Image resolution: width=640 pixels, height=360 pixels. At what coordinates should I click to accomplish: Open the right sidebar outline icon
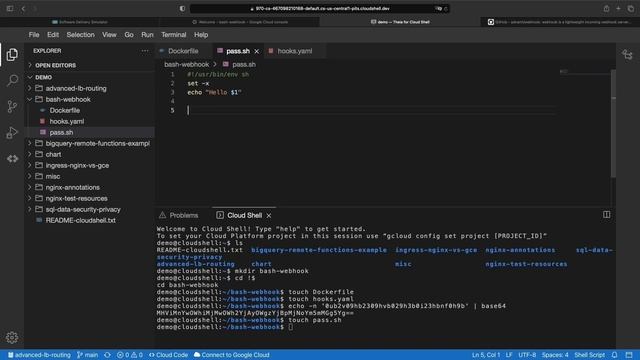[627, 55]
